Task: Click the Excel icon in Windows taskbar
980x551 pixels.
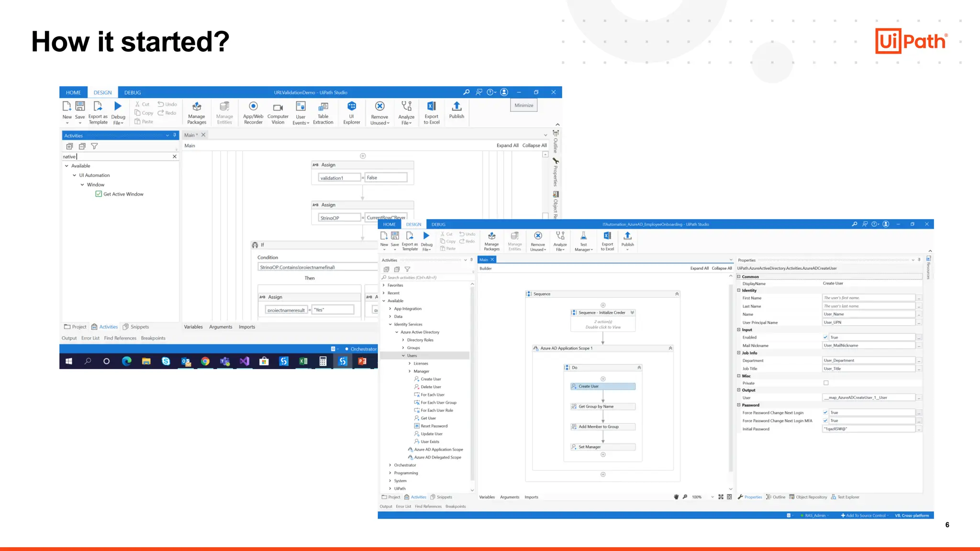Action: click(303, 362)
